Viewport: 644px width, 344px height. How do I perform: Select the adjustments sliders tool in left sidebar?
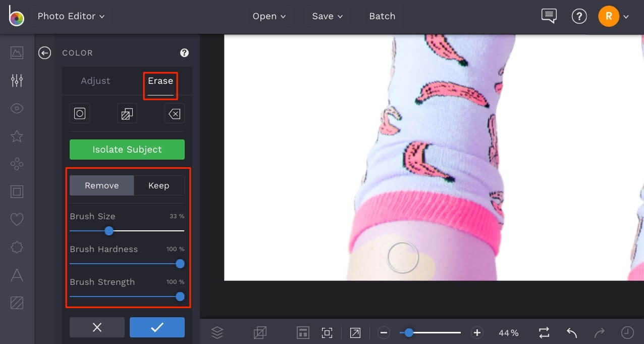(x=17, y=80)
